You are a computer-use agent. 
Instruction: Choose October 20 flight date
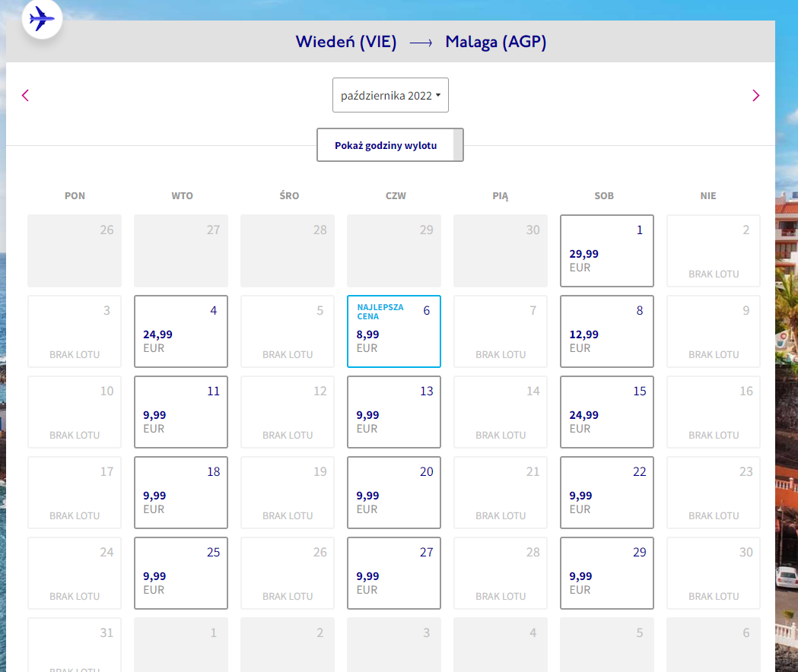pyautogui.click(x=394, y=493)
